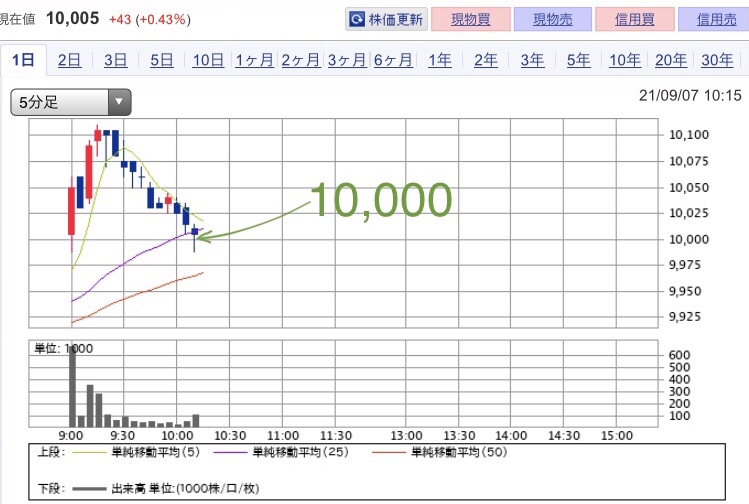Select the 10日 chart range
This screenshot has height=504, width=749.
[208, 60]
